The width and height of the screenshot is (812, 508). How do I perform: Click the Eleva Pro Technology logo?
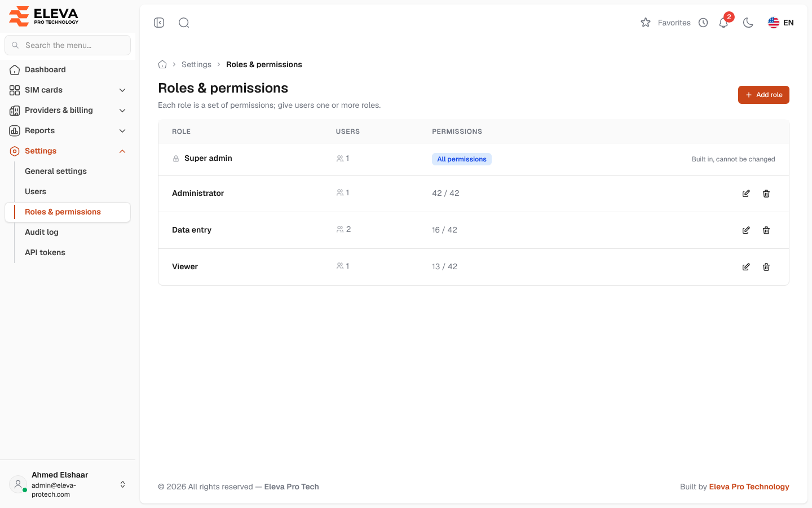click(44, 16)
